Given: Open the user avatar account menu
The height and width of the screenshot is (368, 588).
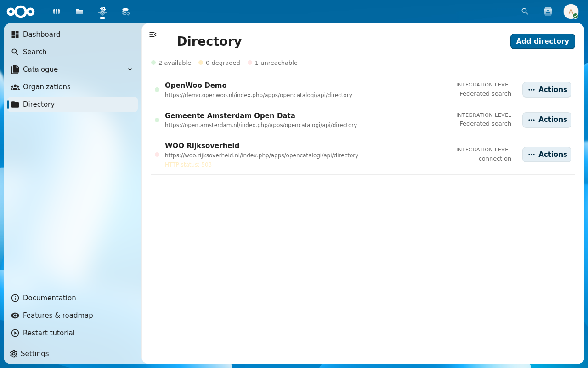Looking at the screenshot, I should coord(571,11).
